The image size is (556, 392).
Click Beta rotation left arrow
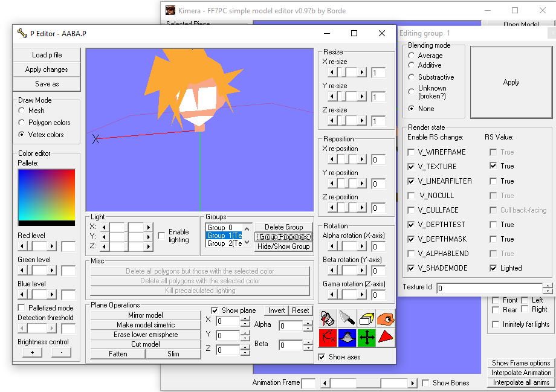pyautogui.click(x=332, y=271)
